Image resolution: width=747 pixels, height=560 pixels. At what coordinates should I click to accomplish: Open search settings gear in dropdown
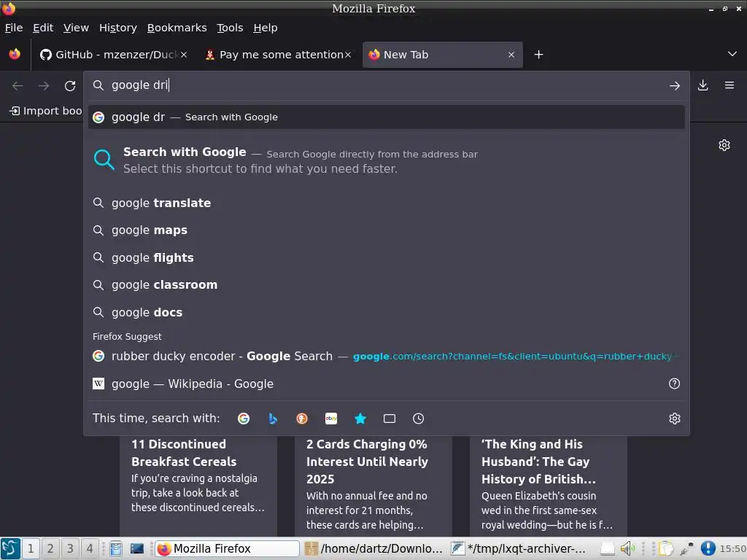[x=674, y=419]
